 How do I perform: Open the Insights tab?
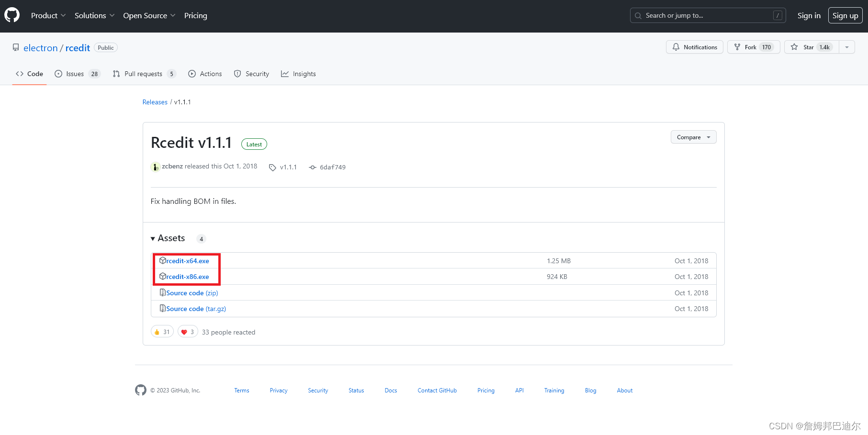click(x=298, y=74)
